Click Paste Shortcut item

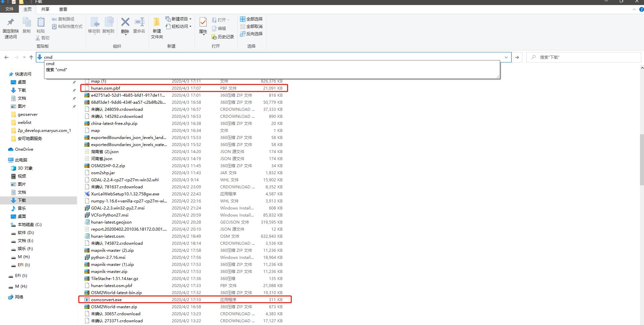tap(67, 27)
